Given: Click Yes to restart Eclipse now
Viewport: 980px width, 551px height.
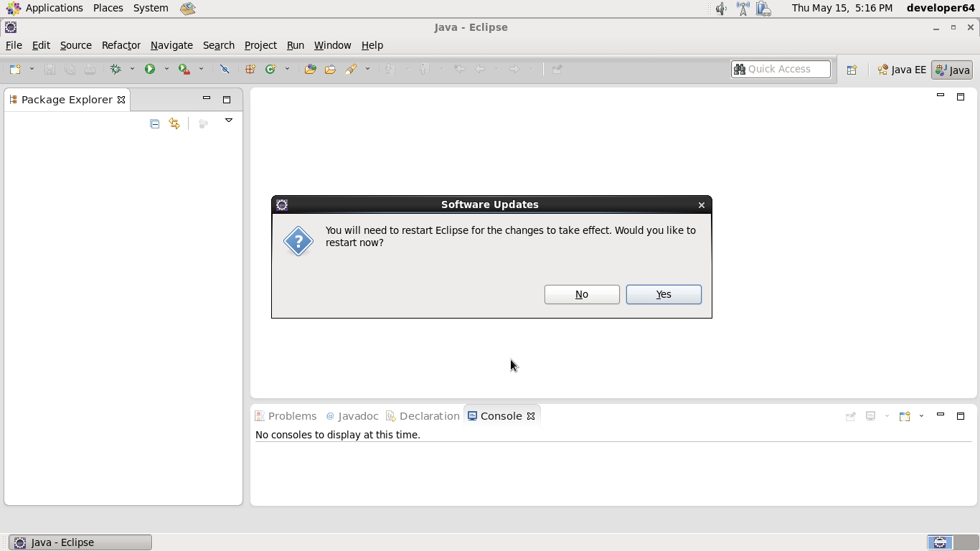Looking at the screenshot, I should point(664,294).
